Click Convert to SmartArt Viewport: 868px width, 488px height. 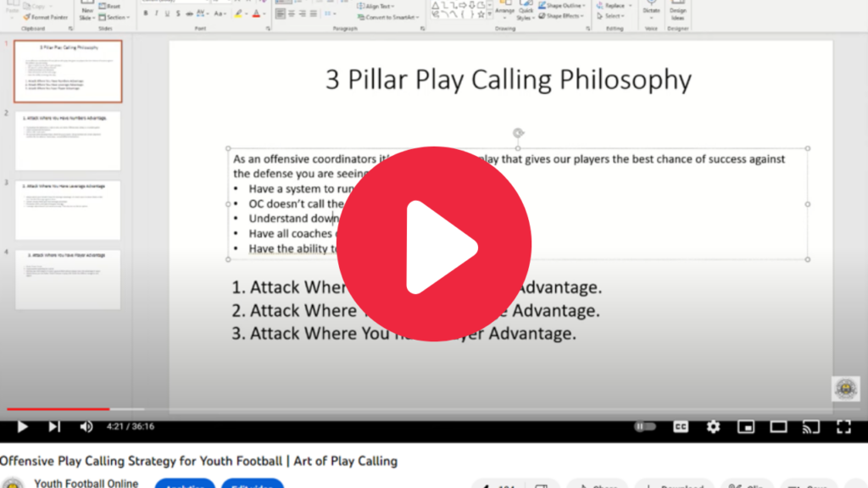[388, 17]
